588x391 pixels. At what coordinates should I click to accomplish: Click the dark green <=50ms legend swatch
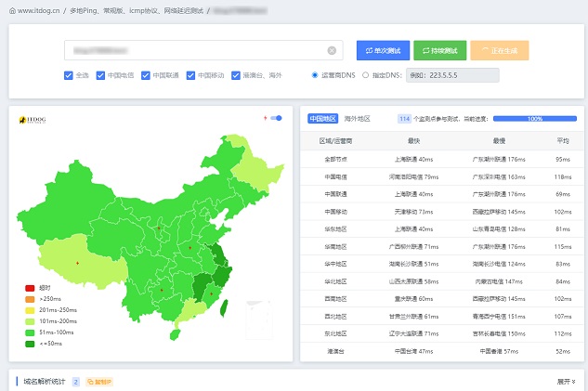[30, 344]
